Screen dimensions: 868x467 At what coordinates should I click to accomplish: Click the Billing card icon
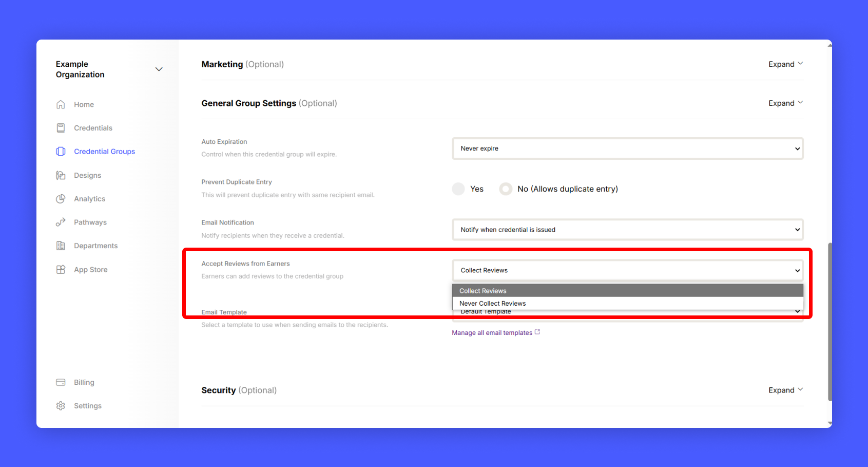click(61, 382)
